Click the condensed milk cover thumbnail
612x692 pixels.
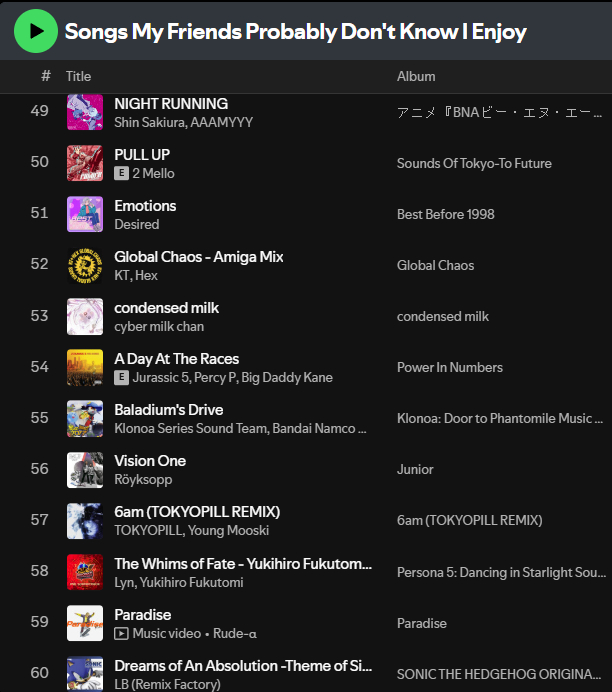pyautogui.click(x=85, y=316)
